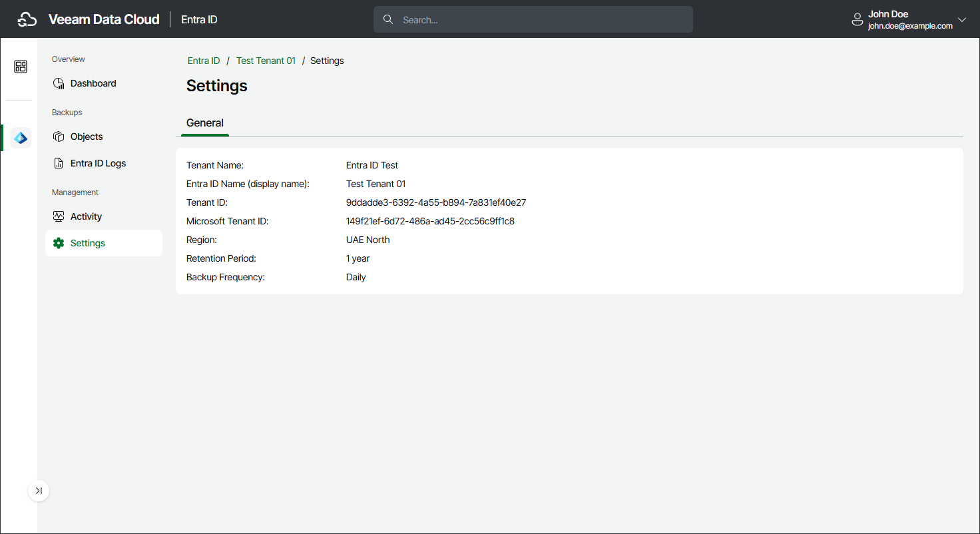Click the Objects cube icon in sidebar
Image resolution: width=980 pixels, height=534 pixels.
(x=59, y=136)
